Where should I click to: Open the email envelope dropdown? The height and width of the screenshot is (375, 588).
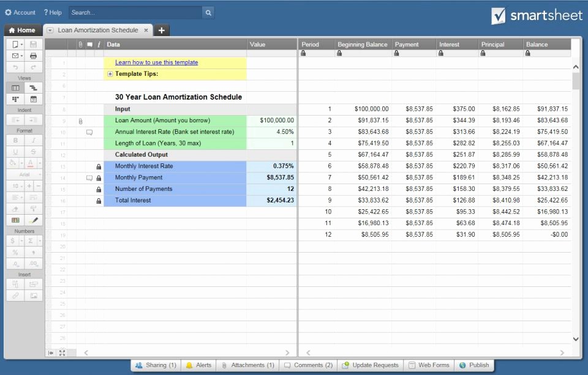pyautogui.click(x=17, y=56)
